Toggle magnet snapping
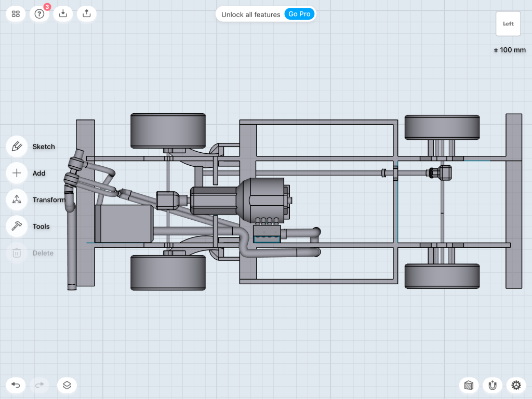Viewport: 532px width, 399px height. click(493, 385)
